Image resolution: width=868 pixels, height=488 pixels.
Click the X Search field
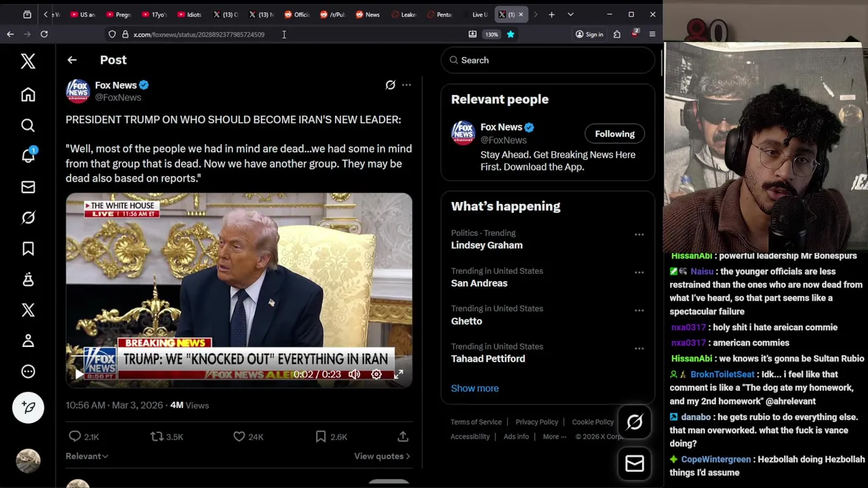pyautogui.click(x=548, y=60)
